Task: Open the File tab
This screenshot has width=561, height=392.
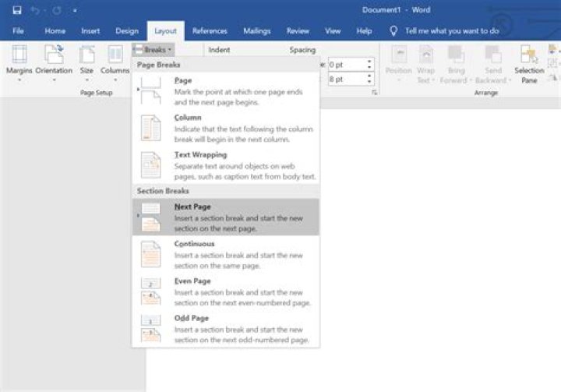Action: pos(18,31)
